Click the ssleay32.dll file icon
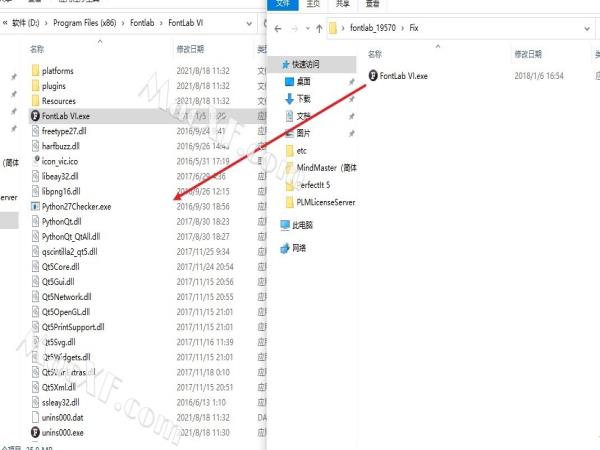Viewport: 600px width, 450px height. pyautogui.click(x=36, y=403)
